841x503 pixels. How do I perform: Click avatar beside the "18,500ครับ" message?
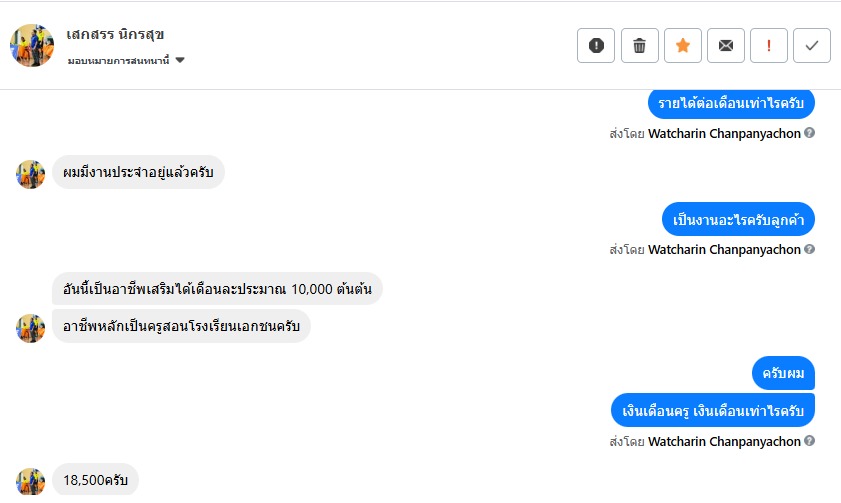tap(31, 481)
